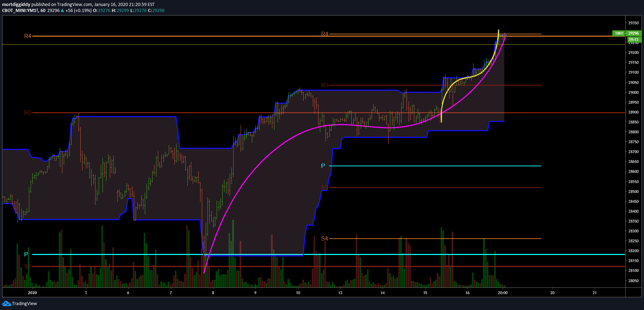
Task: Click the 28550 price axis label
Action: click(633, 182)
